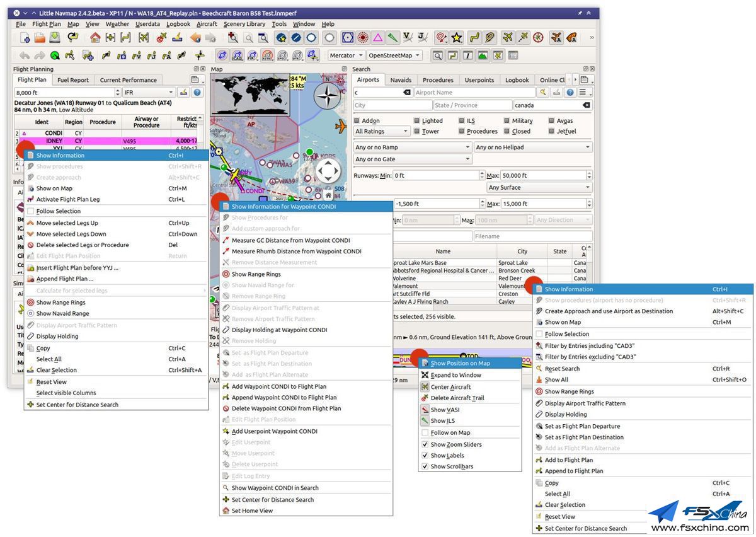Click the Sproat Lake Mars Base table cell
The height and width of the screenshot is (537, 756).
click(443, 262)
